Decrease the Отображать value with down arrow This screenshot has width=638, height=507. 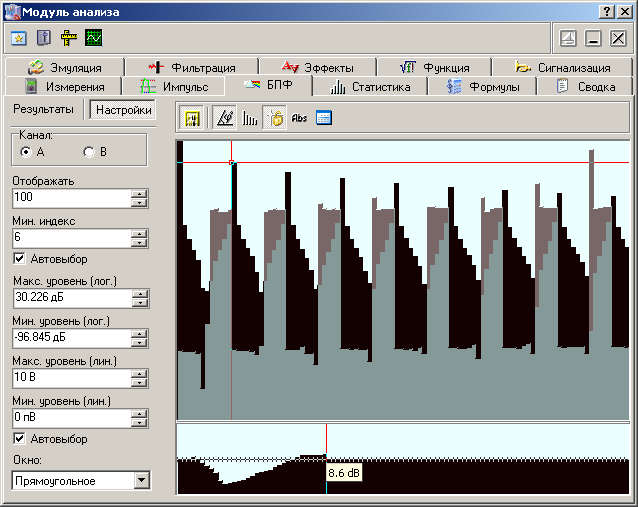coord(139,203)
